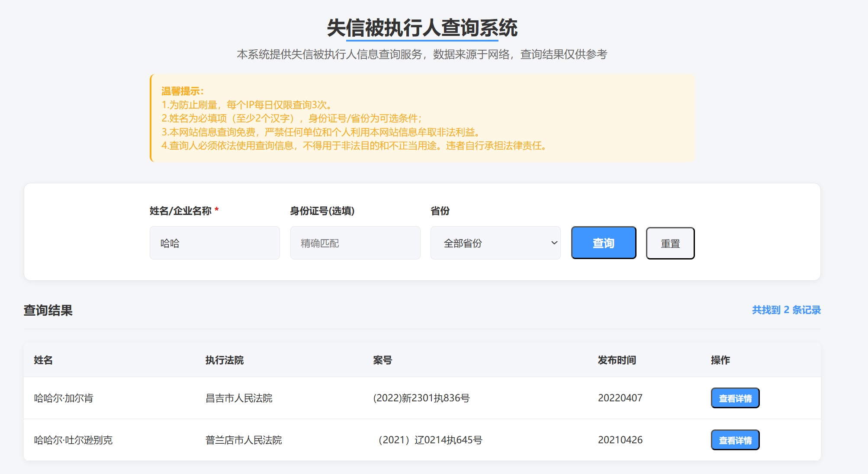Click the underlined 失信被执行人查询系统 title
Screen dimensions: 868x474
pos(422,29)
